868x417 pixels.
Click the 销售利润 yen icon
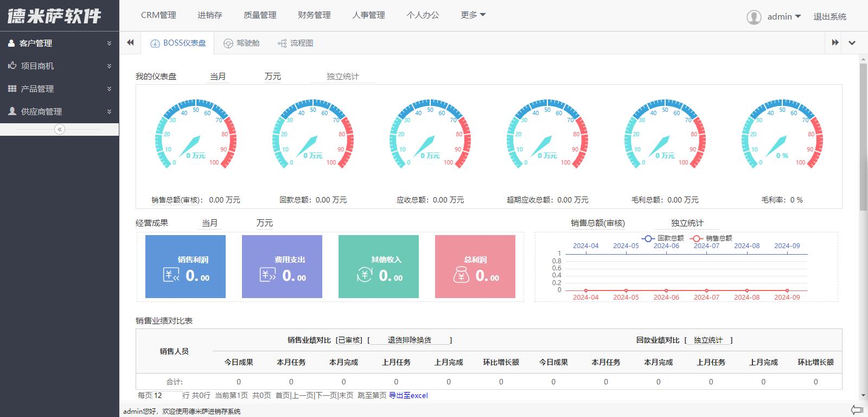[x=171, y=275]
